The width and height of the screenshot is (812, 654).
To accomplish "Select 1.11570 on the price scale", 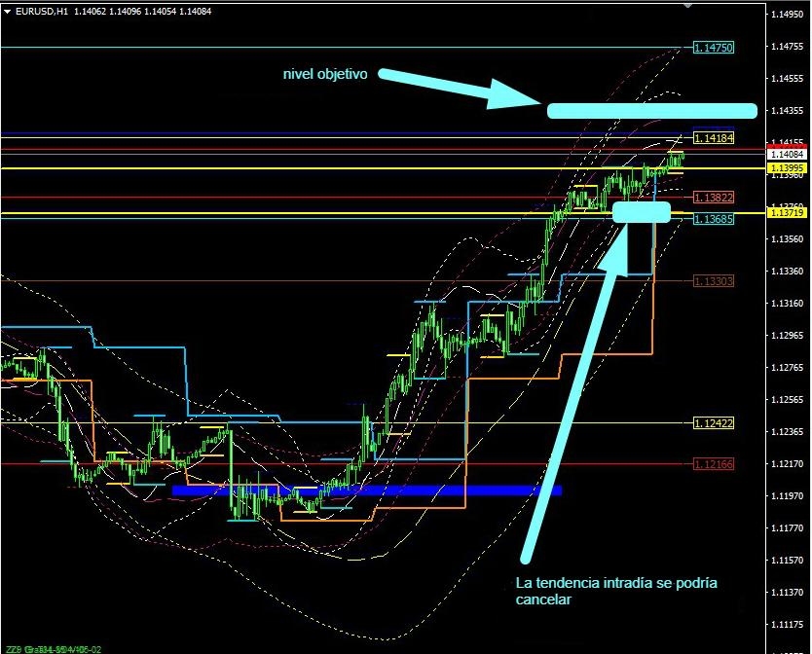I will click(787, 561).
